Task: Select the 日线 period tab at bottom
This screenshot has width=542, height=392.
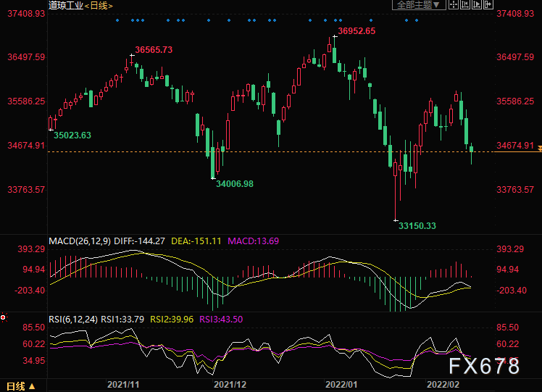Action: 15,386
